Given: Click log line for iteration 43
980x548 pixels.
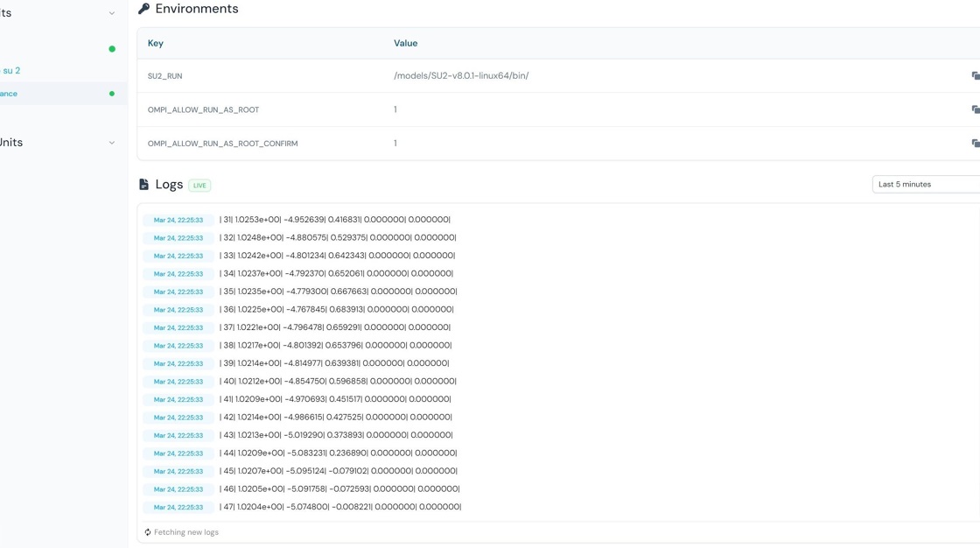Looking at the screenshot, I should (336, 435).
